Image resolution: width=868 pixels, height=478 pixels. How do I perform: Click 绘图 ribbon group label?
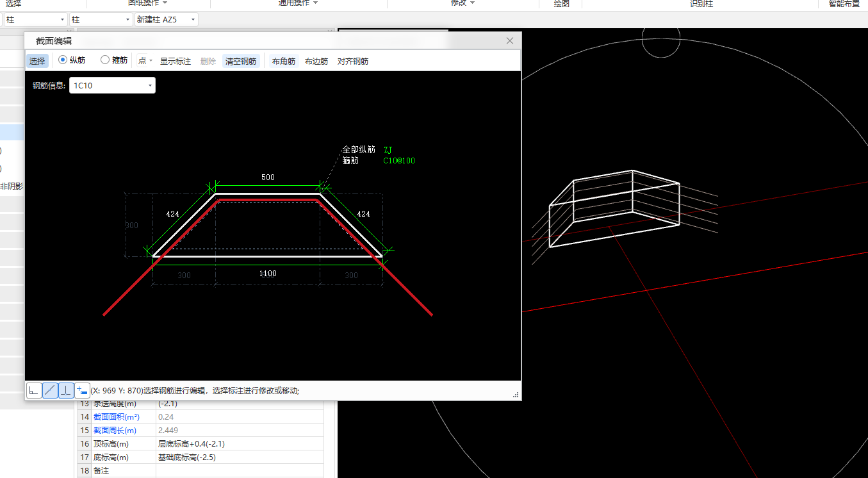(x=561, y=3)
